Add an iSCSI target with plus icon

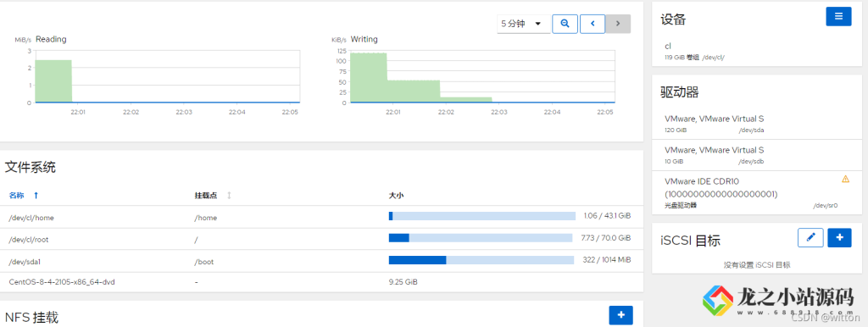pos(840,237)
